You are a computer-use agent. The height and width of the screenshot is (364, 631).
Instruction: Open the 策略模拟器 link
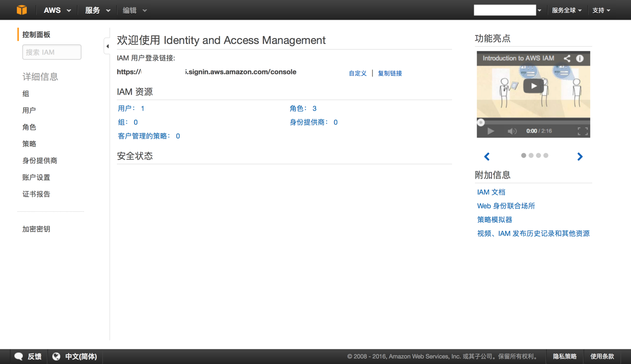(494, 220)
